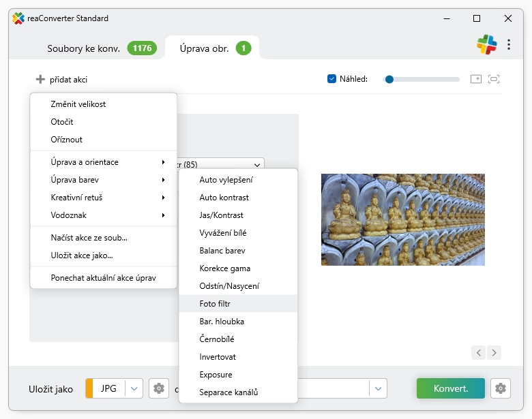
Task: Click the enlarge preview icon with plus
Action: pos(476,79)
